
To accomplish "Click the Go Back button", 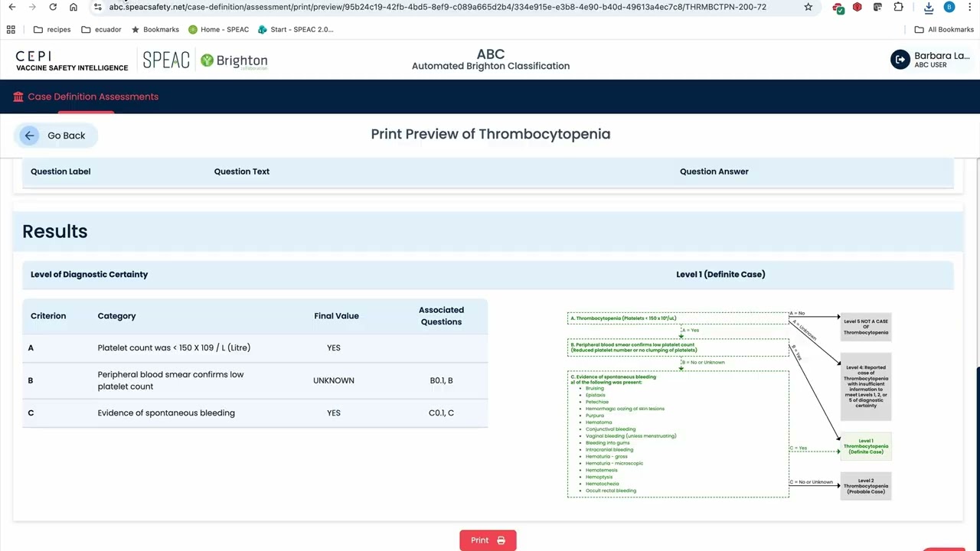I will pos(55,135).
